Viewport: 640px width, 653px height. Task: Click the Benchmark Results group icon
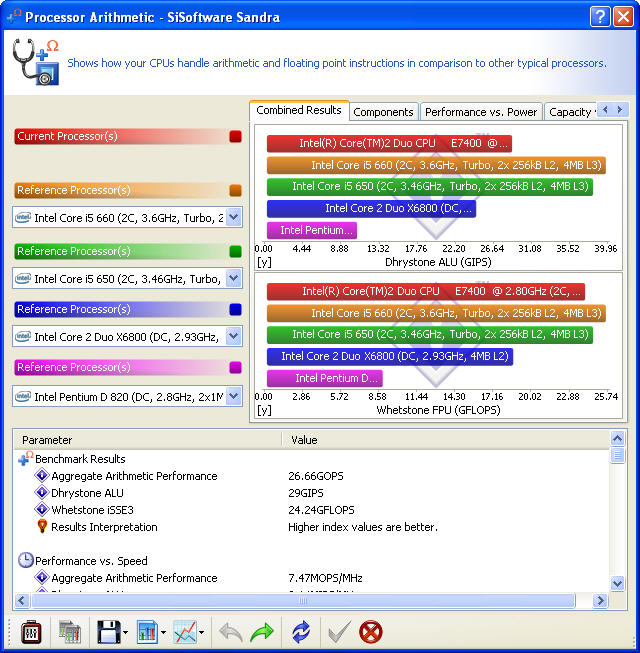tap(25, 459)
